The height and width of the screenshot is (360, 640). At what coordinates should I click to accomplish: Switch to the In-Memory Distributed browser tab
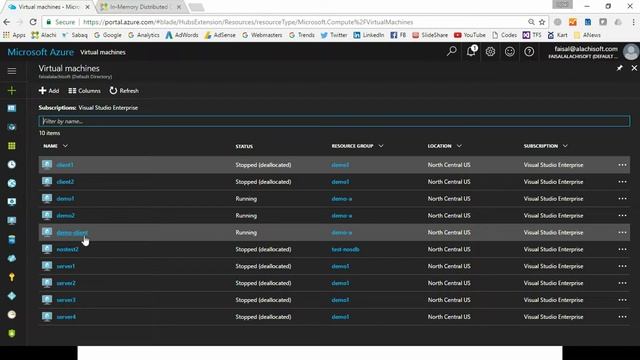pyautogui.click(x=140, y=7)
